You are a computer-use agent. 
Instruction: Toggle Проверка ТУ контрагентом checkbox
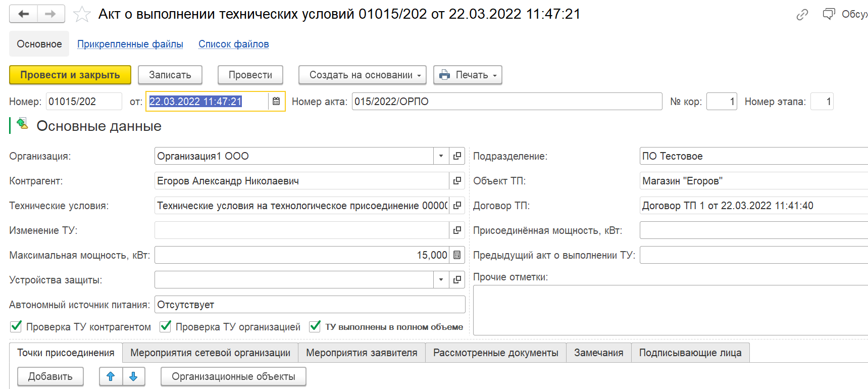[16, 326]
